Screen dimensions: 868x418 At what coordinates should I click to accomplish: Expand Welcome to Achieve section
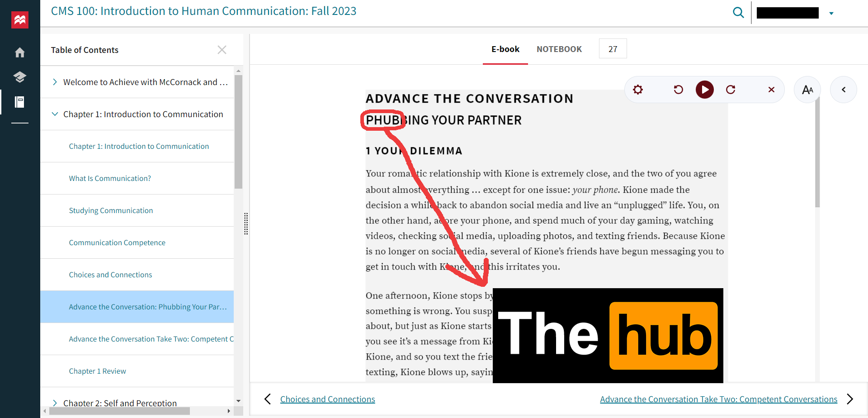point(55,82)
